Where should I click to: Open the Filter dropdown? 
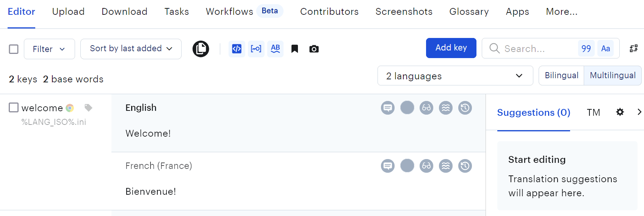49,49
